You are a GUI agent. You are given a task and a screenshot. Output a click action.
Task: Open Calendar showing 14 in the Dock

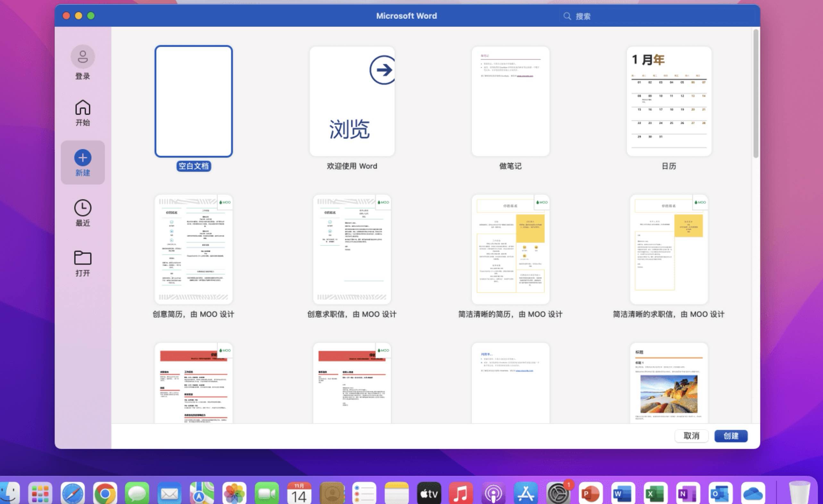(299, 493)
